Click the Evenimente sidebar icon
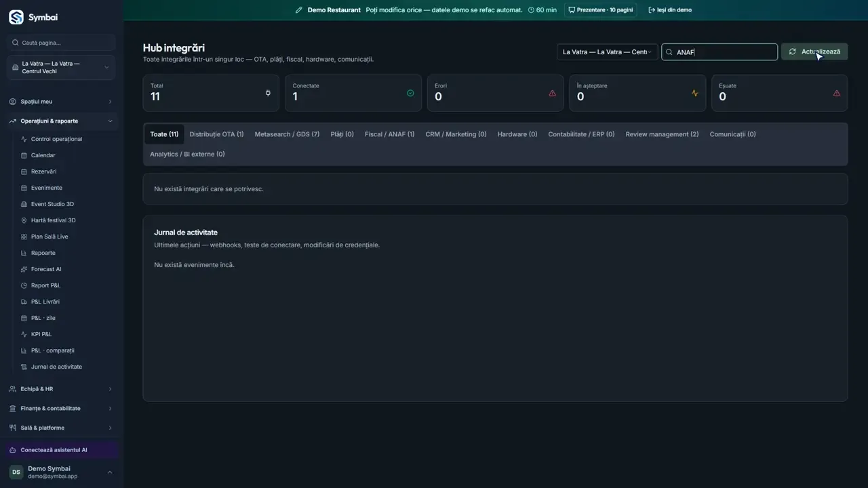The height and width of the screenshot is (488, 868). click(24, 188)
